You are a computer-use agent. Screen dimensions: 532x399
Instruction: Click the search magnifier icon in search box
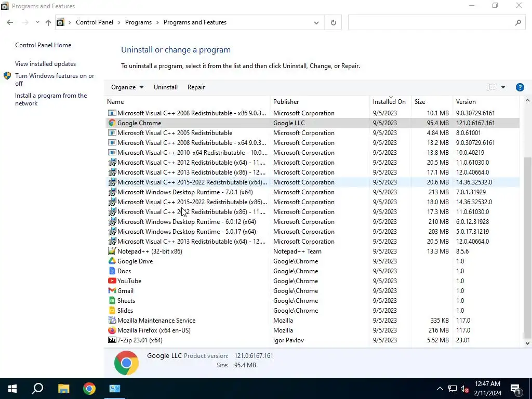[518, 22]
